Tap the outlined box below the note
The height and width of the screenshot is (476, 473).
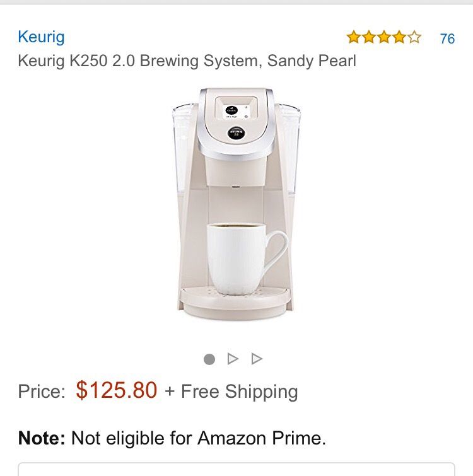tap(237, 469)
